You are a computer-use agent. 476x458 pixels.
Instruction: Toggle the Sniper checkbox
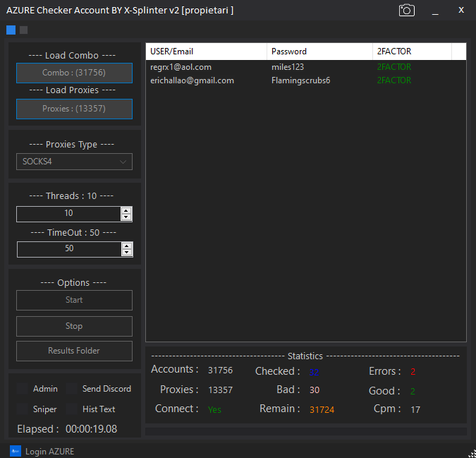point(22,409)
